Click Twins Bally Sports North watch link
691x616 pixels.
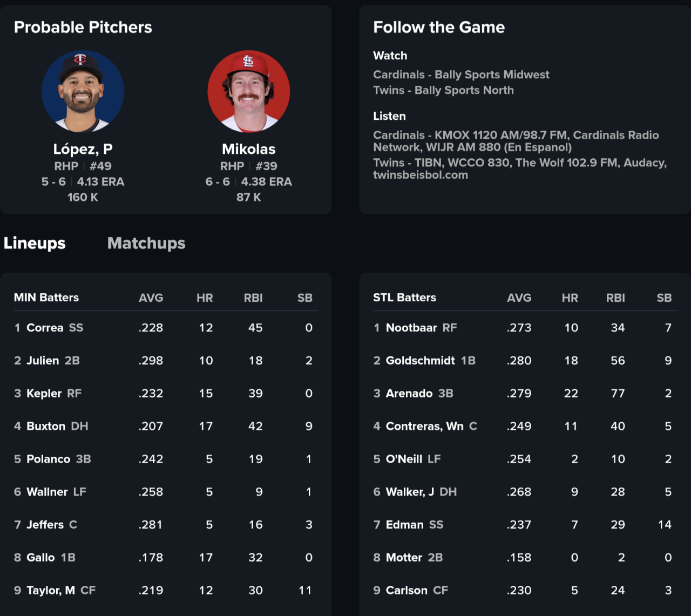443,90
